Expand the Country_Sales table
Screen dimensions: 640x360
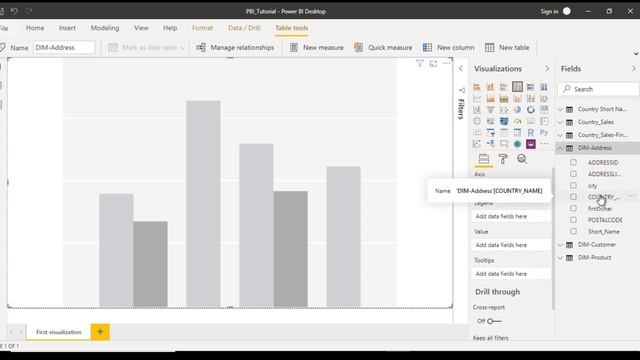(x=560, y=122)
